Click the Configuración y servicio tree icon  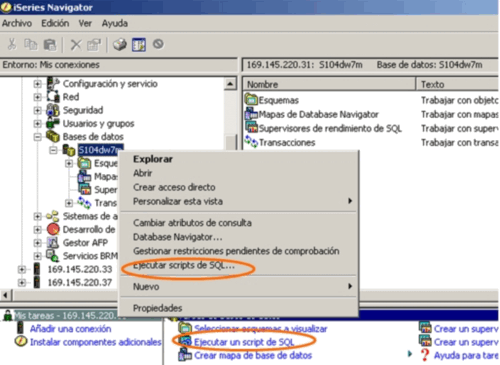tap(53, 83)
